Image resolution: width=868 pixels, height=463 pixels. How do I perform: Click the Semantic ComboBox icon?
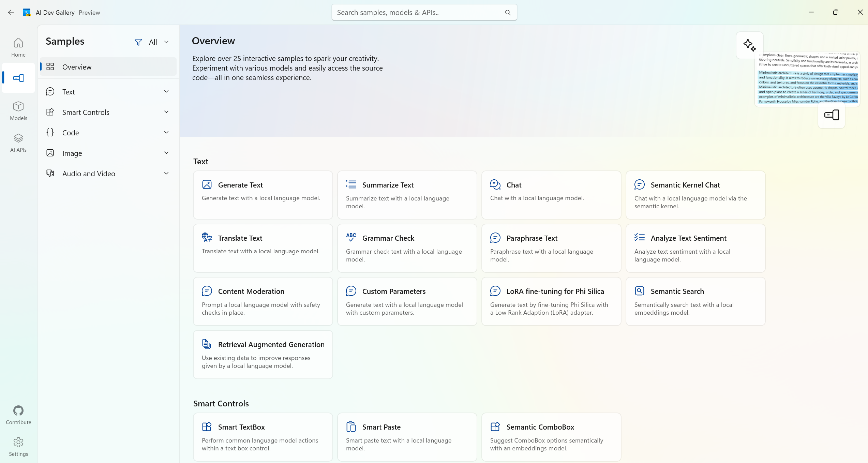(495, 427)
